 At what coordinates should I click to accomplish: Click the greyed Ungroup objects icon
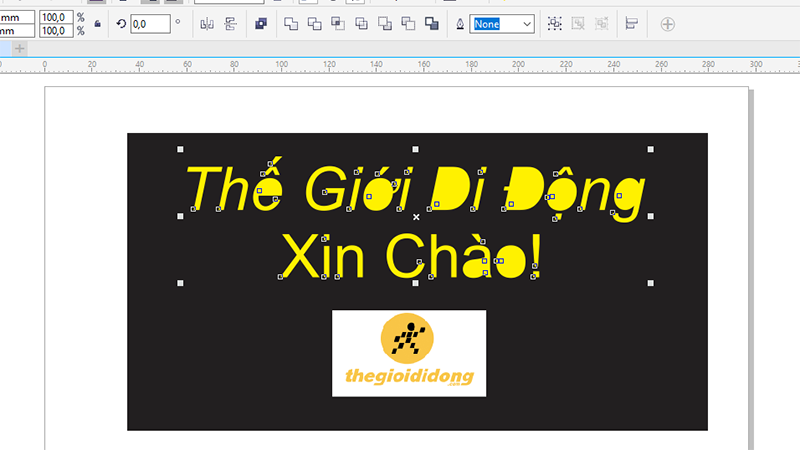point(578,24)
